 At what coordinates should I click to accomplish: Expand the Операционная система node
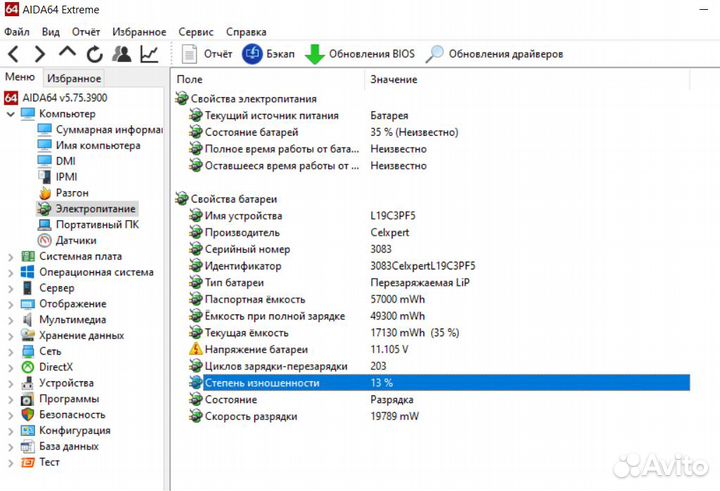pos(11,272)
